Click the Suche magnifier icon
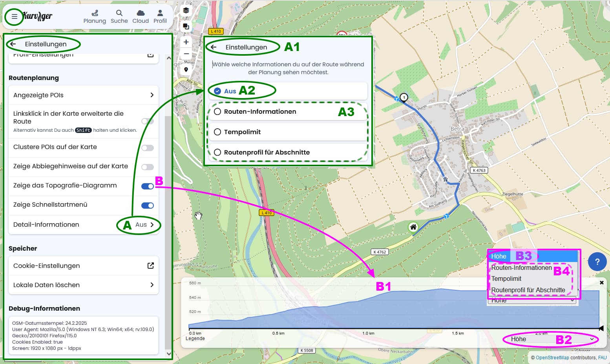Screen dimensions: 610x364 (x=119, y=13)
